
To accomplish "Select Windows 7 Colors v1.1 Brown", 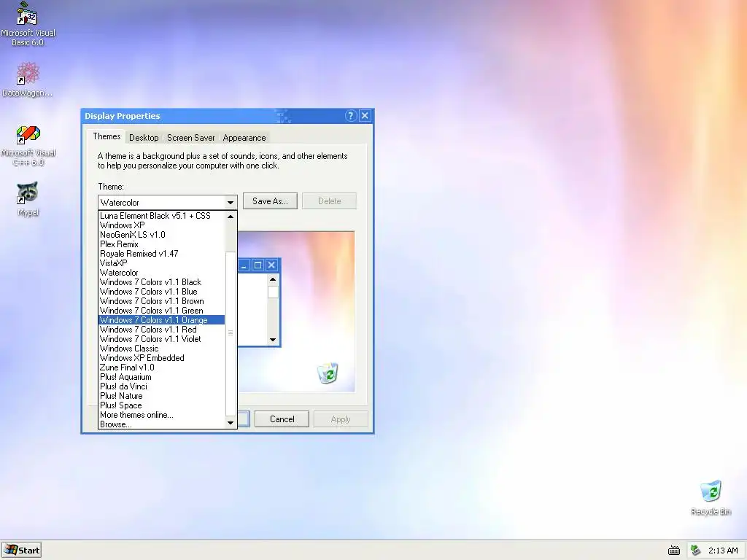I will [161, 301].
